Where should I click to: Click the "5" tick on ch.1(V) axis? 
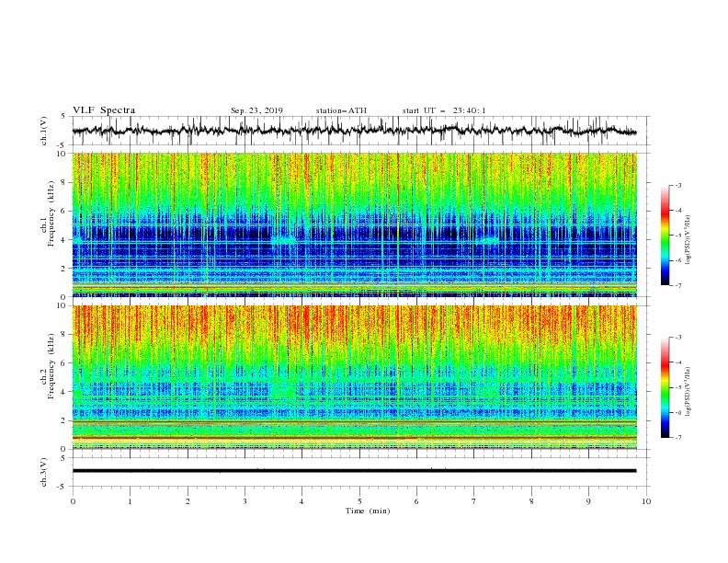pyautogui.click(x=63, y=117)
